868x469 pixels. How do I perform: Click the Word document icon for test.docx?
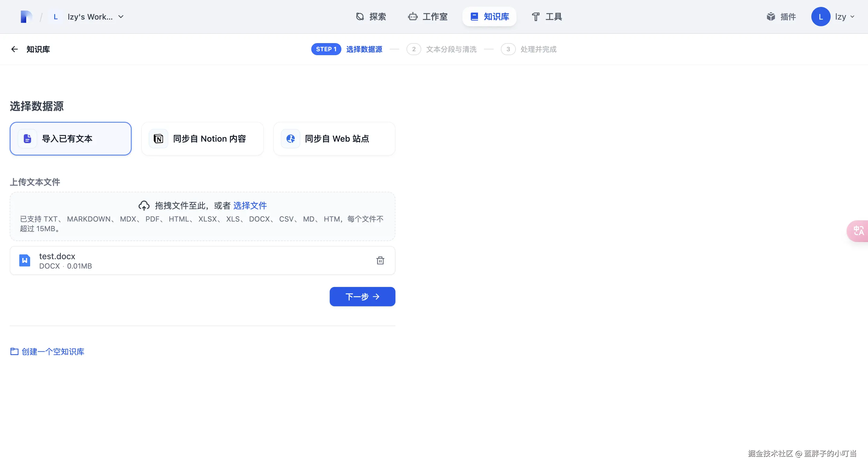pos(25,260)
